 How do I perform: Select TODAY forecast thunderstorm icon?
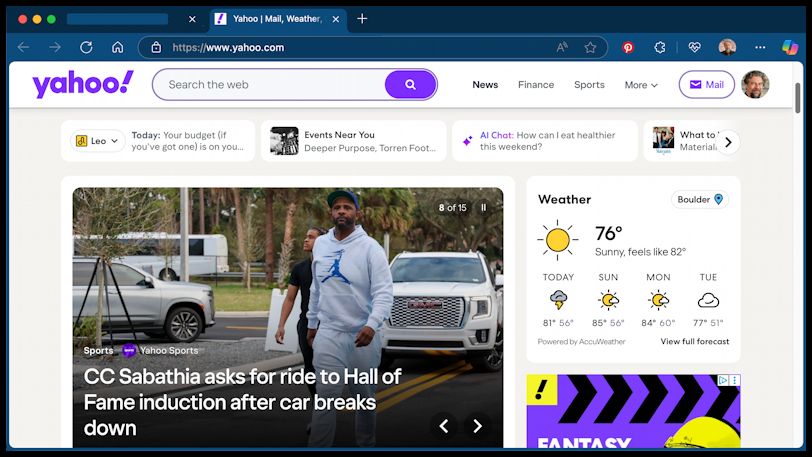(x=558, y=300)
